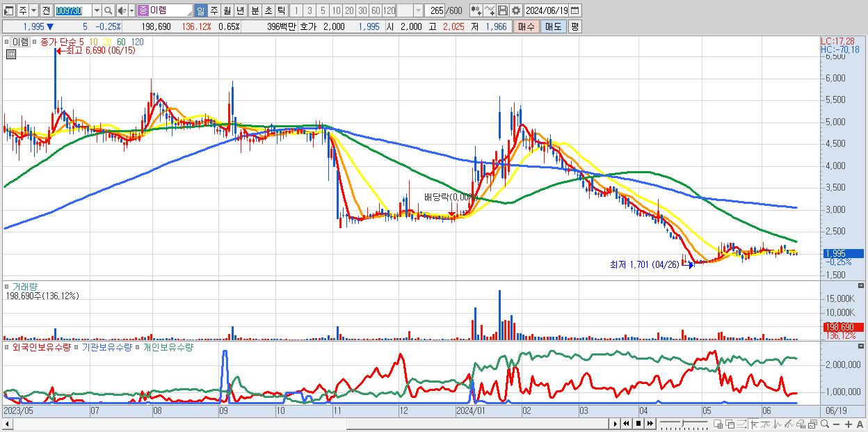The width and height of the screenshot is (868, 432).
Task: Select interval value 1
Action: click(296, 10)
